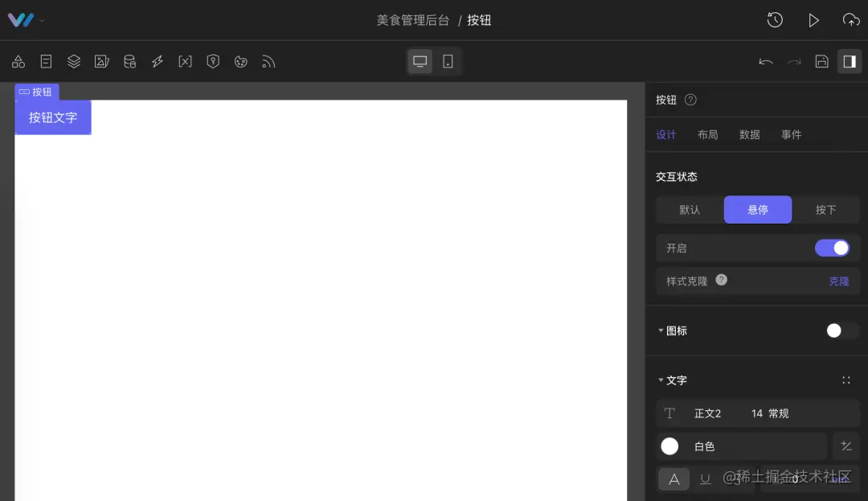The height and width of the screenshot is (501, 868).
Task: Open the layers panel
Action: (74, 61)
